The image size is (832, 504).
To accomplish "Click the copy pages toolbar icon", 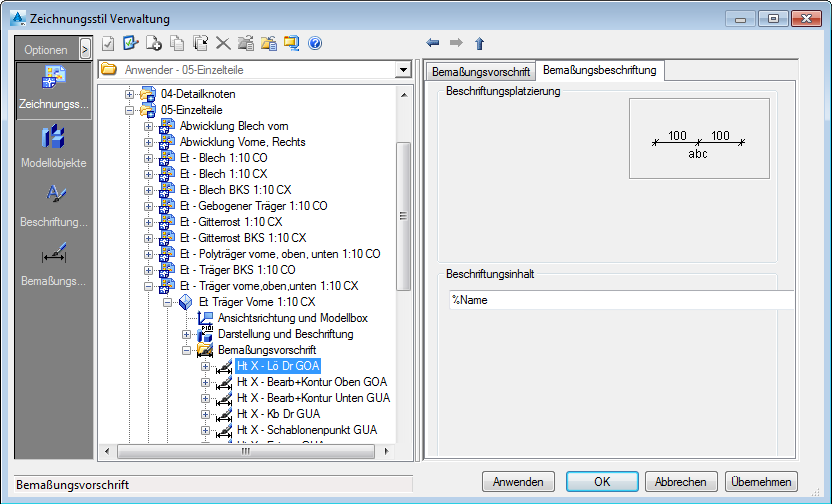I will coord(177,44).
